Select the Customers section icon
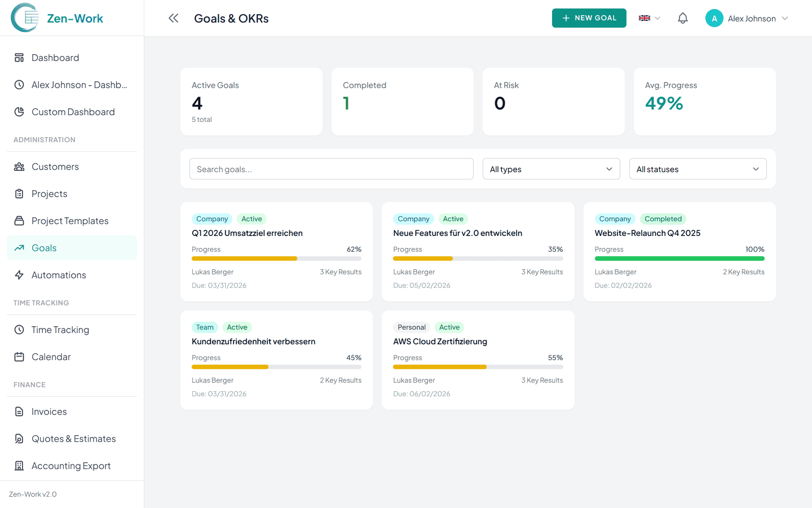Image resolution: width=812 pixels, height=508 pixels. click(18, 167)
